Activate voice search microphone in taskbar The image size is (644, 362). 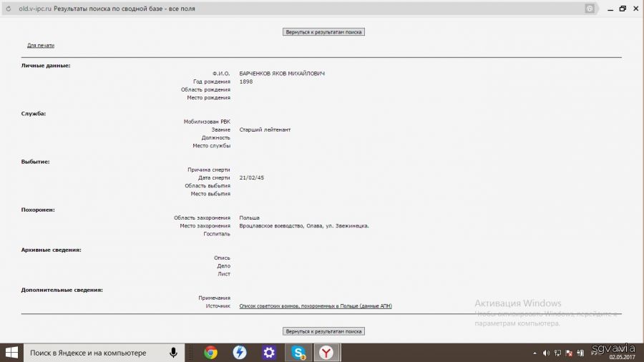pos(173,353)
